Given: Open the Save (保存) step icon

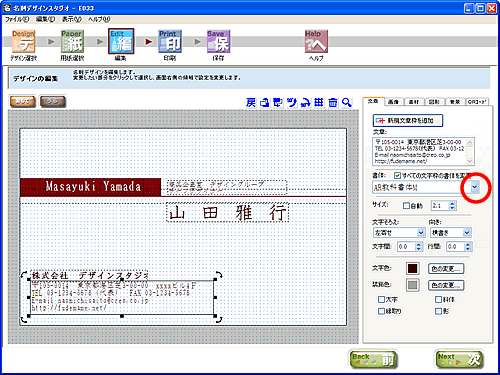Looking at the screenshot, I should (x=218, y=42).
